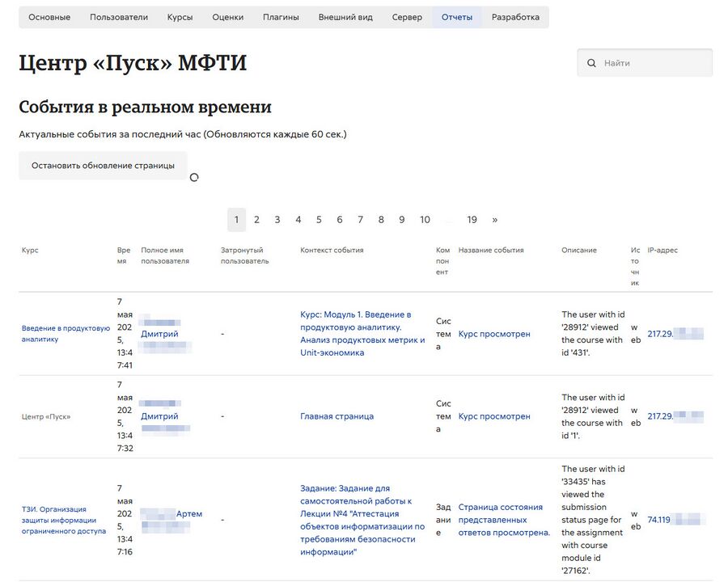Open context link Курс: Модуль 1. Введение
Viewport: 728px width, 582px height.
coord(362,334)
